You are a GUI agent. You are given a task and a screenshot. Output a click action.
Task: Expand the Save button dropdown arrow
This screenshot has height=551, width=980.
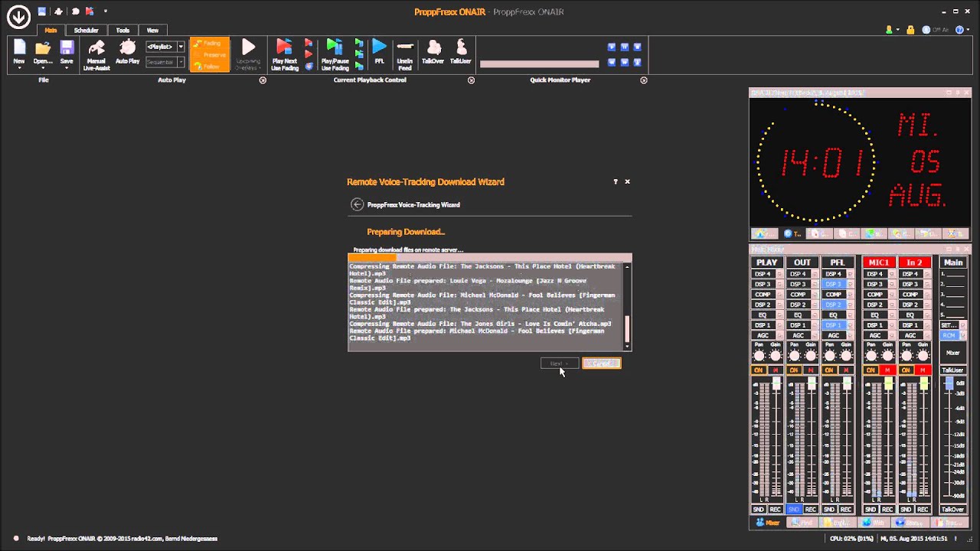(x=67, y=68)
